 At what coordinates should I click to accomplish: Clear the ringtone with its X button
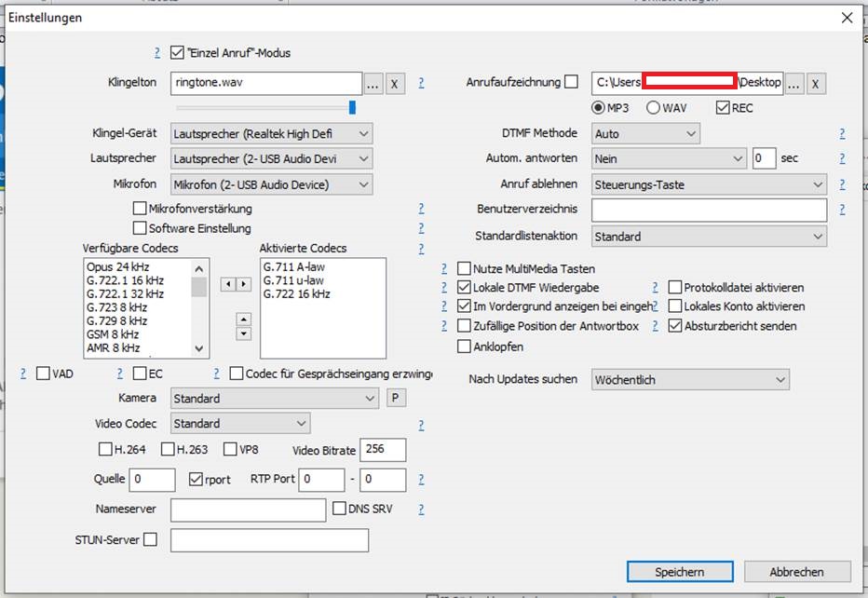[395, 83]
